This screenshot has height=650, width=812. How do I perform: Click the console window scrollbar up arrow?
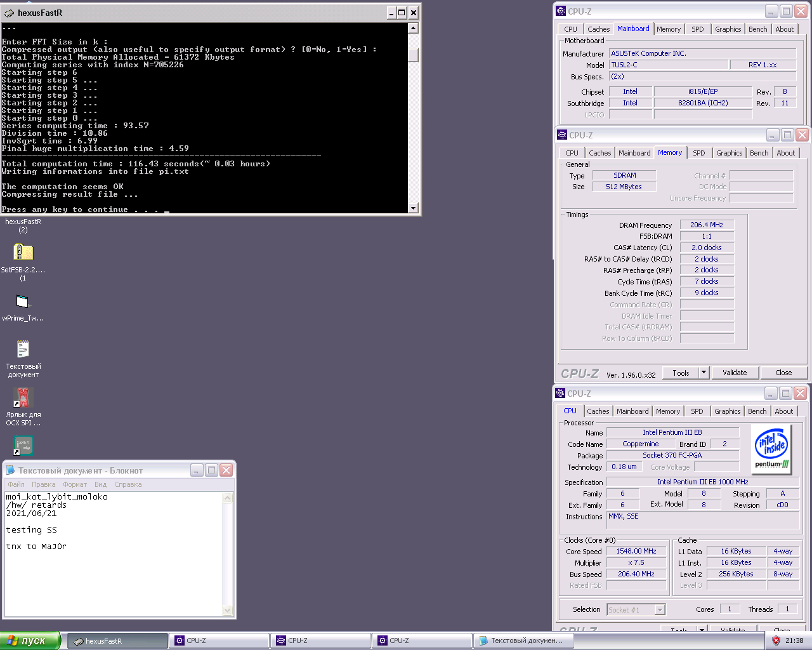[414, 28]
